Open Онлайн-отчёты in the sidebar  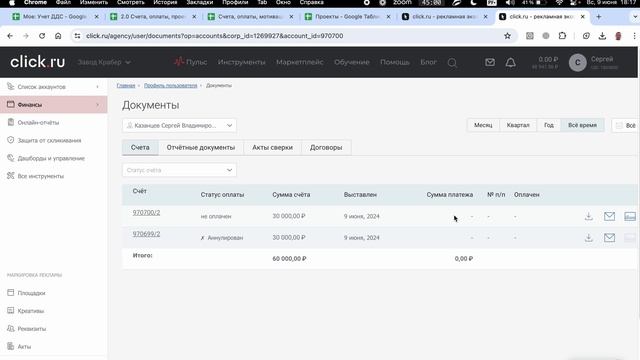pyautogui.click(x=38, y=122)
